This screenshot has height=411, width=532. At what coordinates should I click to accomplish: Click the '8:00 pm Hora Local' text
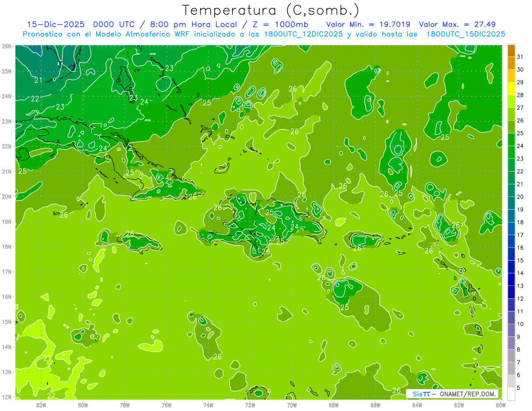[194, 24]
